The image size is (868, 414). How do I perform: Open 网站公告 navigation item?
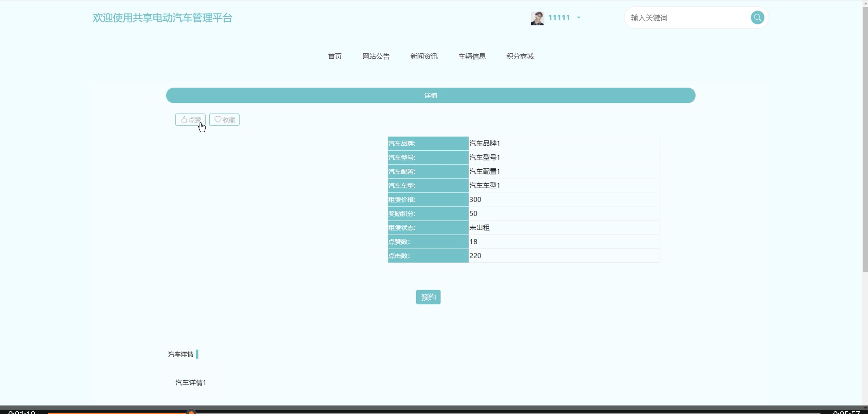[376, 56]
